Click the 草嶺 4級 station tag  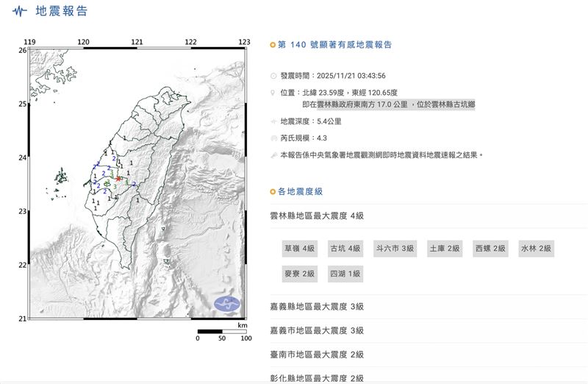(300, 249)
